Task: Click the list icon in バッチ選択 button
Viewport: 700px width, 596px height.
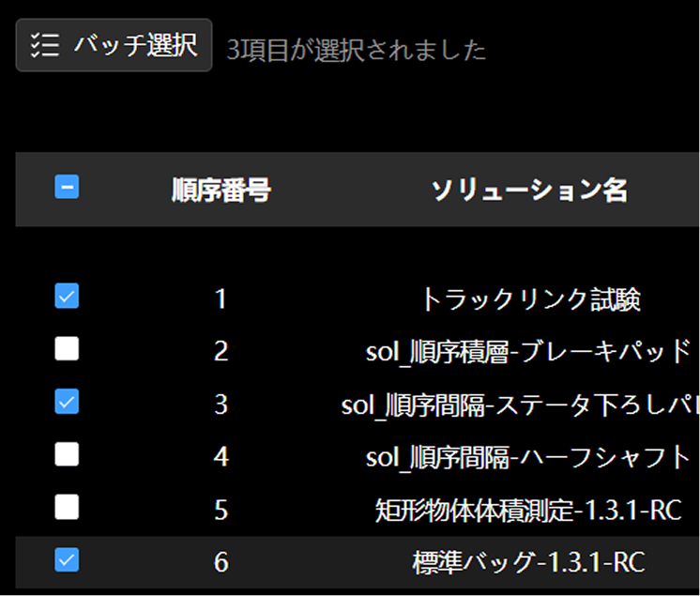Action: click(x=45, y=45)
